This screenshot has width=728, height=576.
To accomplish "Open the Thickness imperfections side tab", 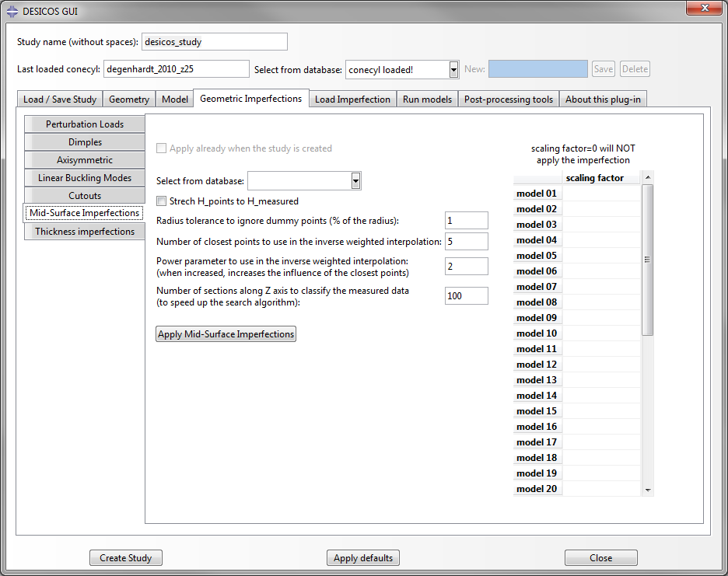I will click(x=85, y=231).
